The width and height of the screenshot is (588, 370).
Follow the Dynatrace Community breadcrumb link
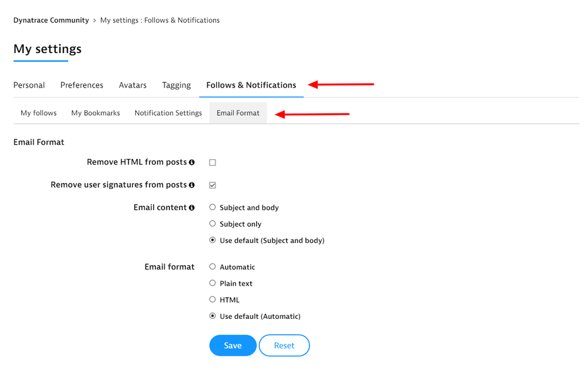pyautogui.click(x=51, y=20)
